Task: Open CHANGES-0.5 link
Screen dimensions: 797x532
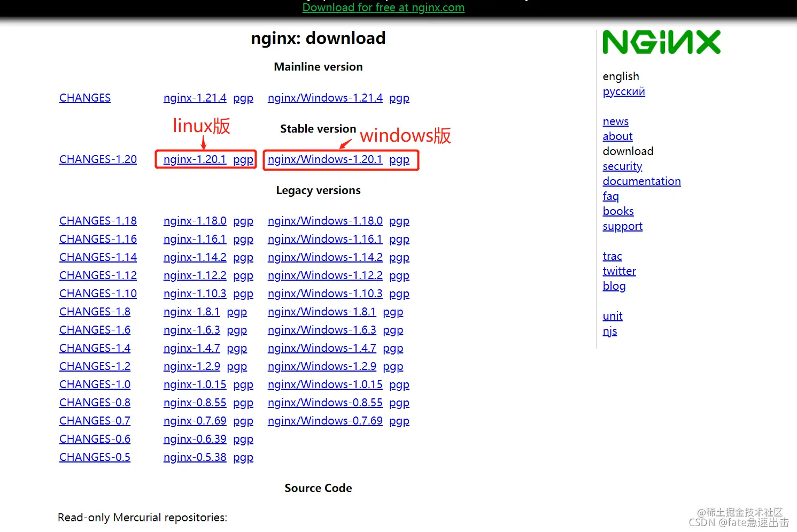Action: point(95,457)
